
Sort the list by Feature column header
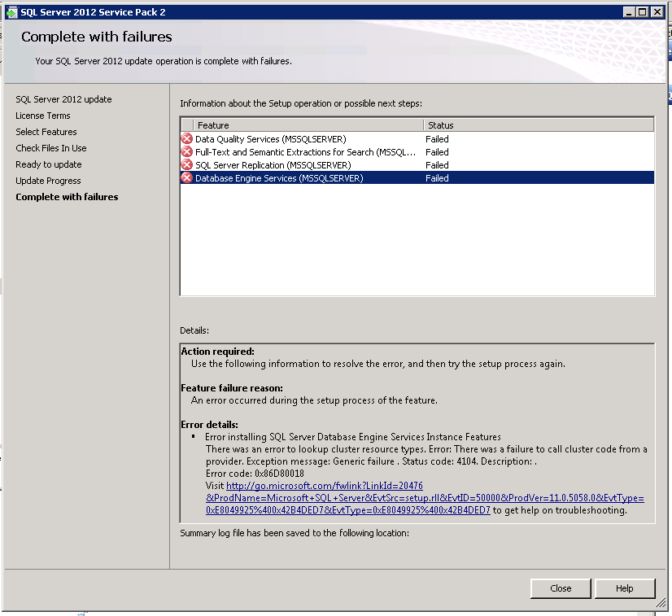(308, 125)
